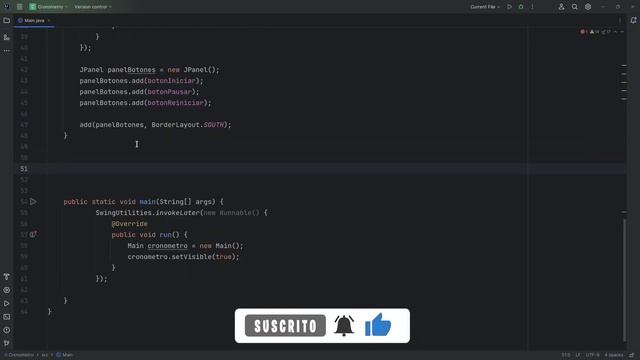Viewport: 640px width, 360px height.
Task: Open the Services tool window
Action: (x=7, y=290)
